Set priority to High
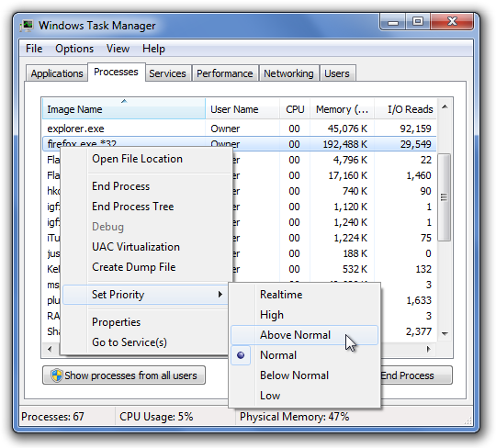The image size is (496, 448). [x=304, y=315]
